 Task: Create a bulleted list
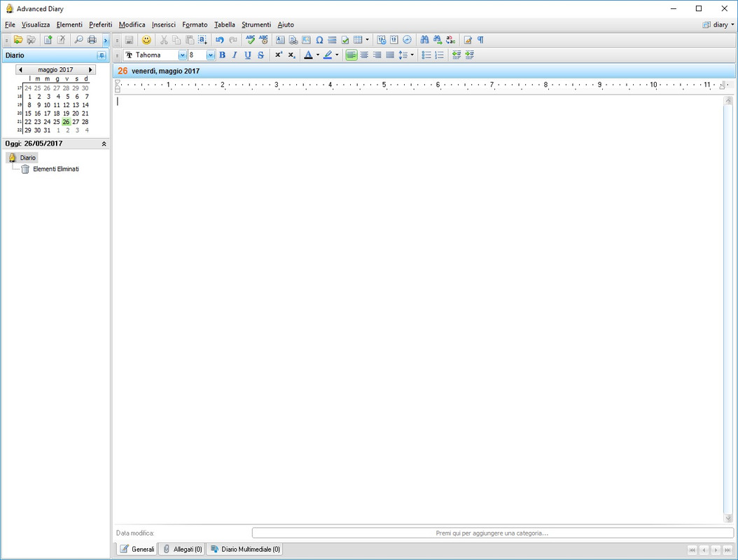[426, 55]
